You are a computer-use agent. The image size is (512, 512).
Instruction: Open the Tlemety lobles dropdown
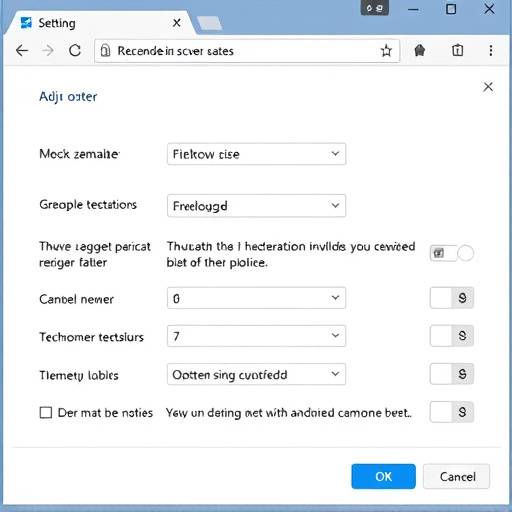(x=256, y=374)
